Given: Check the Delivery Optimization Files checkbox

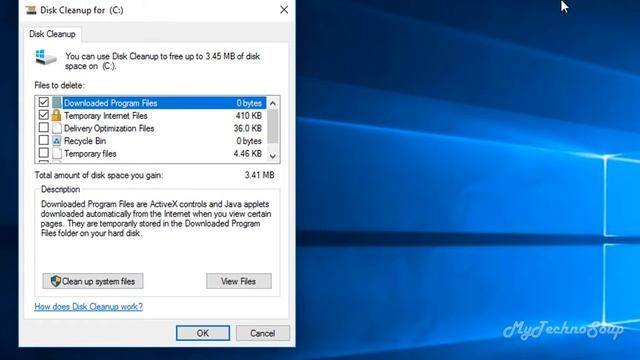Looking at the screenshot, I should click(44, 128).
